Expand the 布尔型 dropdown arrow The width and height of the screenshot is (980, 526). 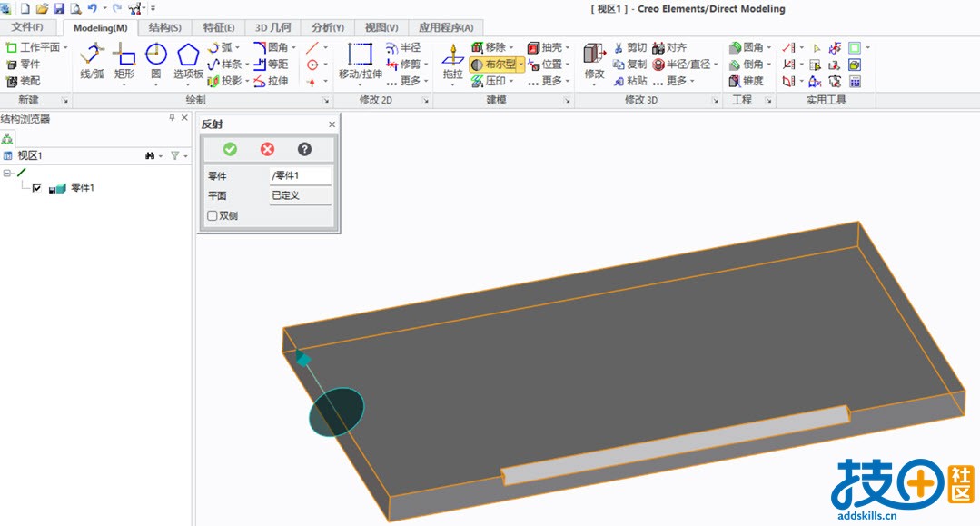[x=520, y=64]
